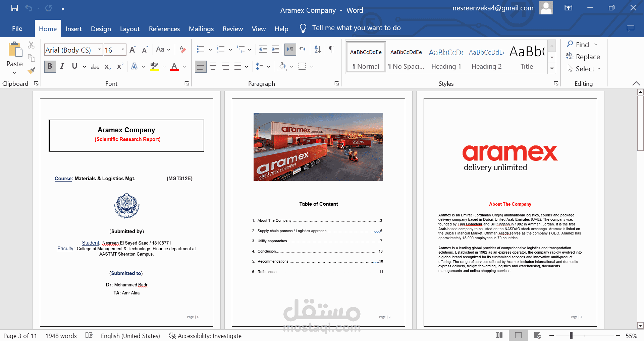Toggle Italic formatting
Viewport: 644px width, 341px height.
62,66
